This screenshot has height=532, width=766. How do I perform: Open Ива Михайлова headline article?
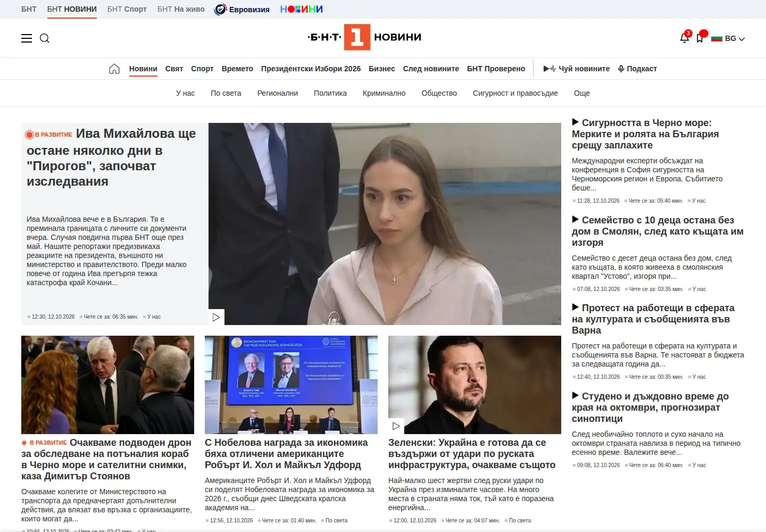click(x=112, y=157)
